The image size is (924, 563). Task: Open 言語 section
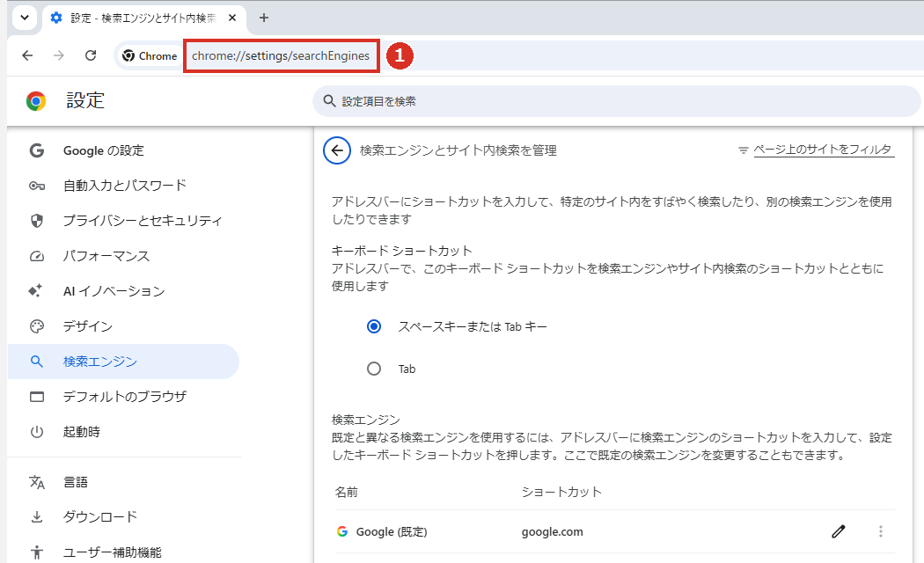click(124, 482)
